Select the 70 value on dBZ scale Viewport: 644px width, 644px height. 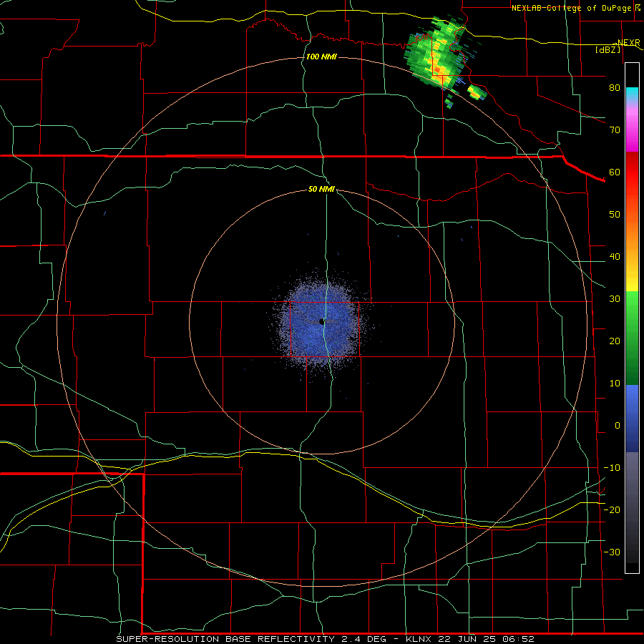pos(615,130)
